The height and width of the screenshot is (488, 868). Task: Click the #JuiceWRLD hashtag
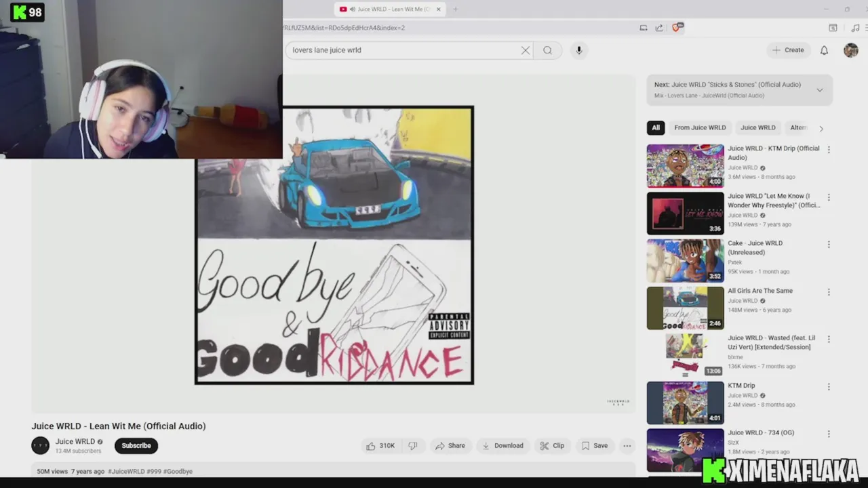(126, 471)
